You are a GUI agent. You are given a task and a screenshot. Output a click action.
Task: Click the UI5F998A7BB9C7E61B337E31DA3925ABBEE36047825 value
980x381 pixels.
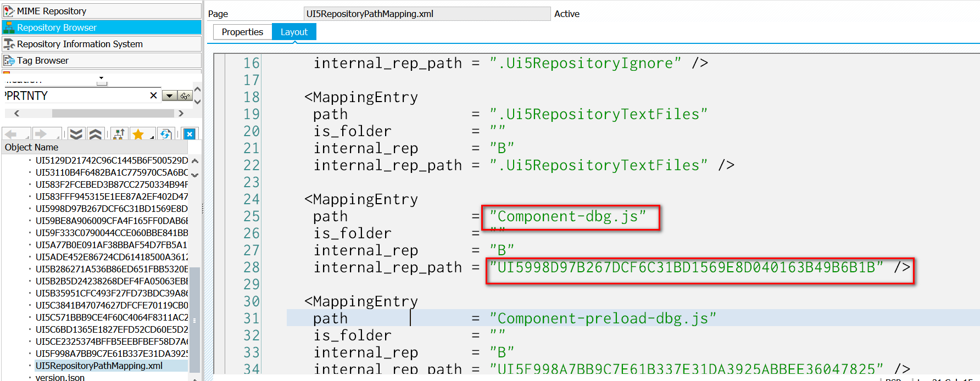(687, 369)
